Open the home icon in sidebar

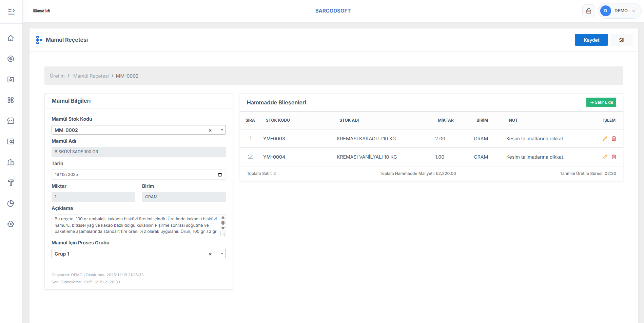pos(11,38)
